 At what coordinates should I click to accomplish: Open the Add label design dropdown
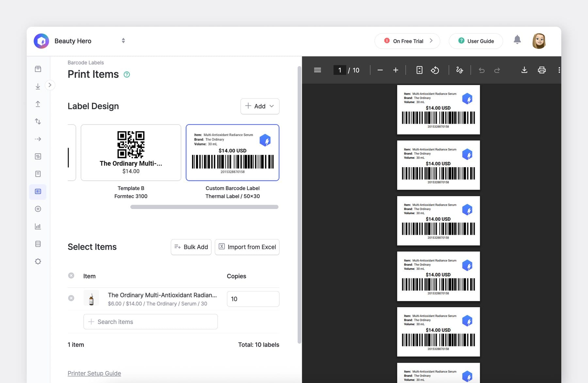(260, 106)
